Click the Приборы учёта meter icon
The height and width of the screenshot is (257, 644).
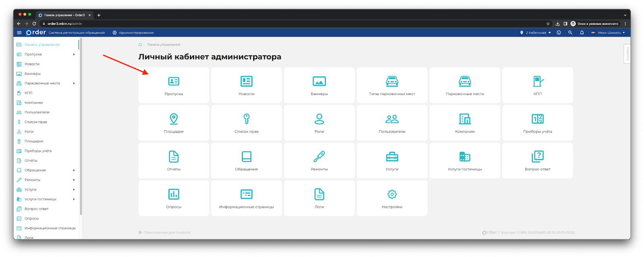537,119
